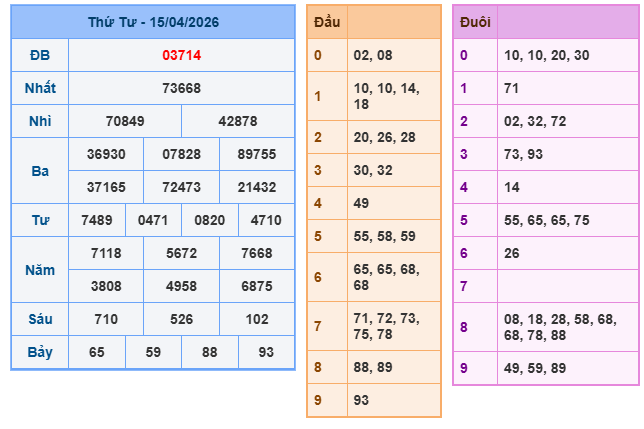Select fourth prize number 7489
This screenshot has height=429, width=644.
click(x=97, y=220)
